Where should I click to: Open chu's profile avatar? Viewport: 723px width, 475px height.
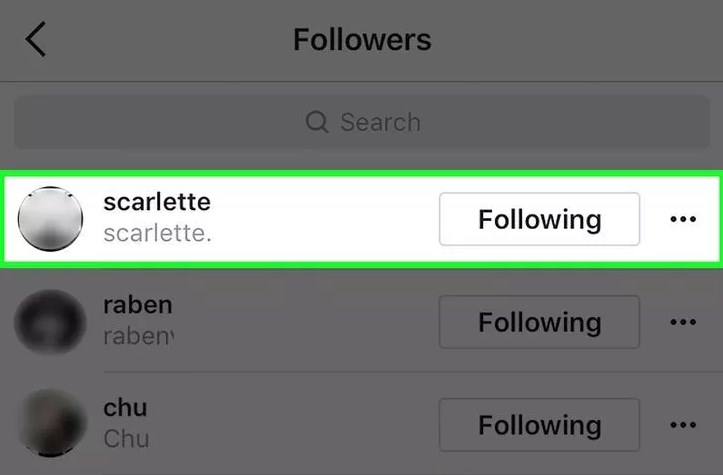point(50,423)
